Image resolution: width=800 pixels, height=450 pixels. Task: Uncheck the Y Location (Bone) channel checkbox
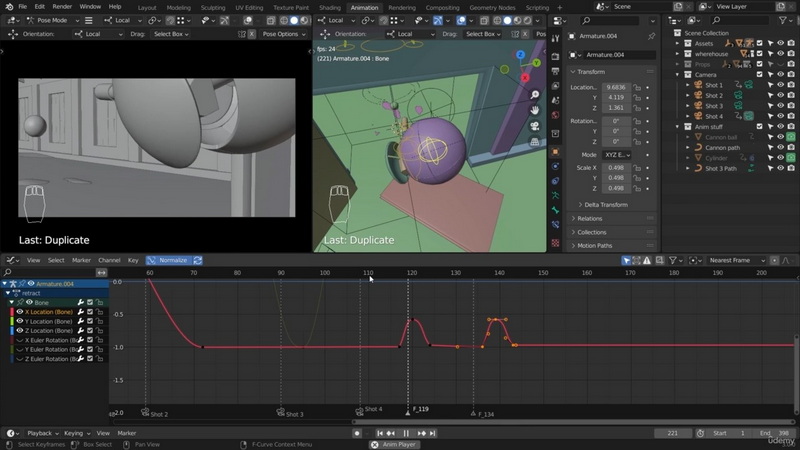pos(90,321)
